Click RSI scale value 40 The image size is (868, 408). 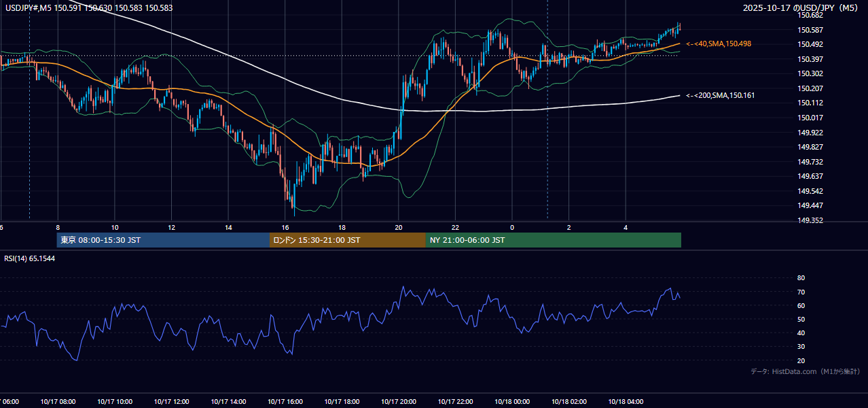tap(801, 333)
